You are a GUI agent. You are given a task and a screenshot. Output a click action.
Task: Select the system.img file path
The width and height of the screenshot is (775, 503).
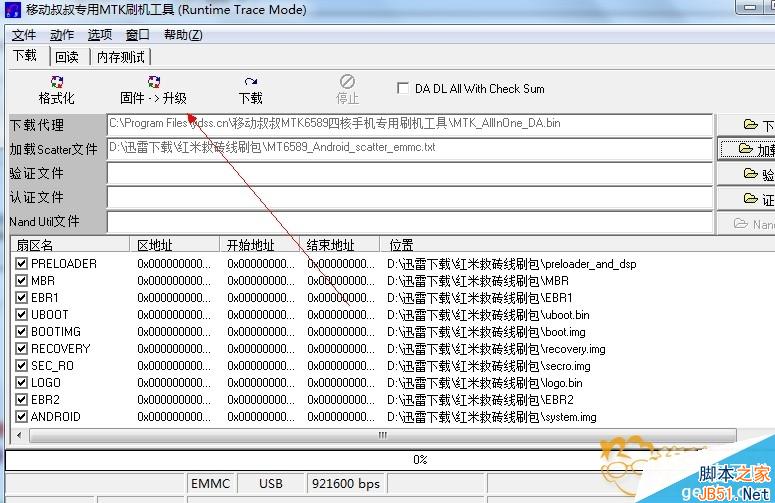click(492, 417)
